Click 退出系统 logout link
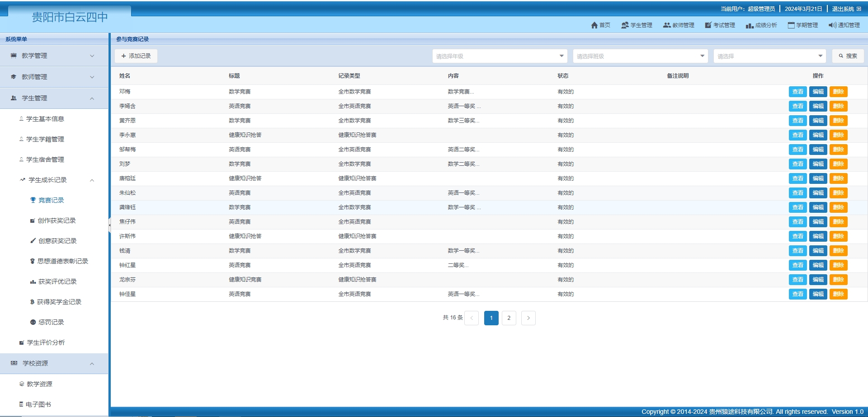 [x=843, y=9]
